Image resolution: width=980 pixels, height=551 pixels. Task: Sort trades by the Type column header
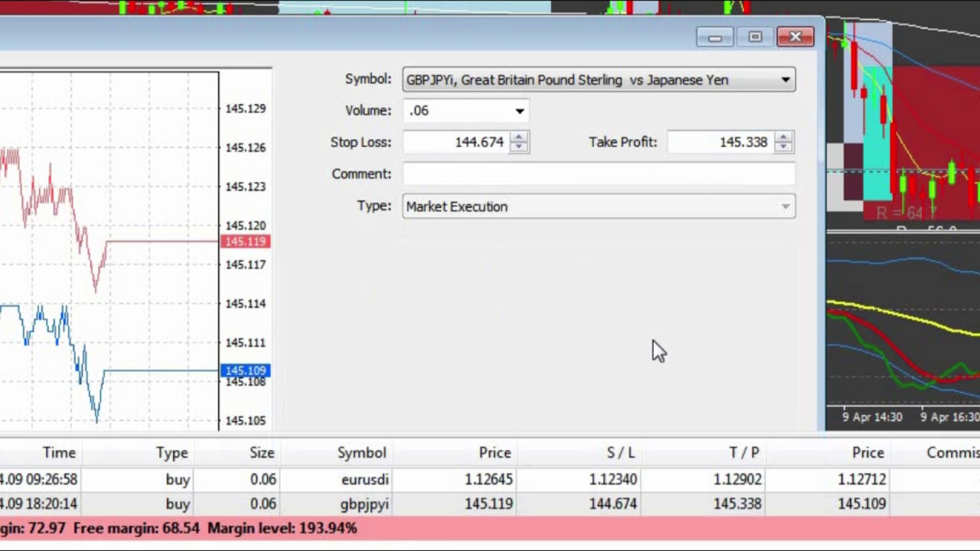coord(172,453)
